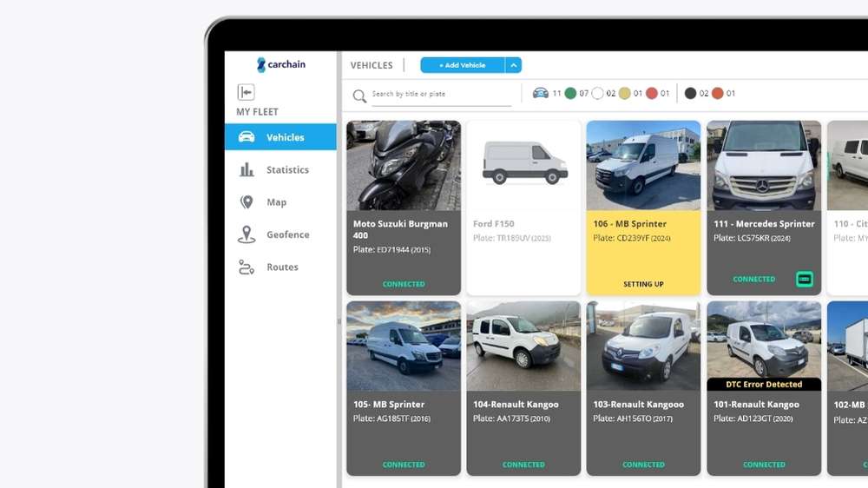Screen dimensions: 868x488
Task: Collapse sidebar with the arrow icon
Action: click(246, 92)
